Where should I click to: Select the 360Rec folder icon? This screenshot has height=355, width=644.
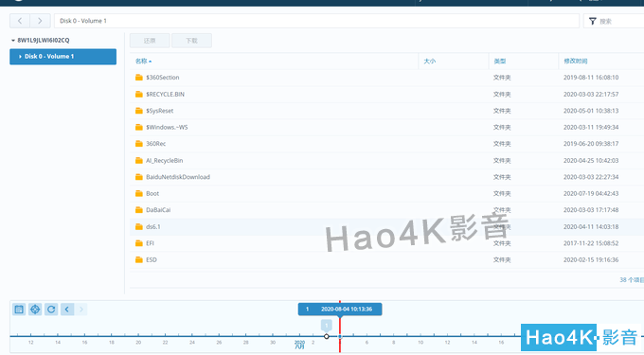pos(139,143)
